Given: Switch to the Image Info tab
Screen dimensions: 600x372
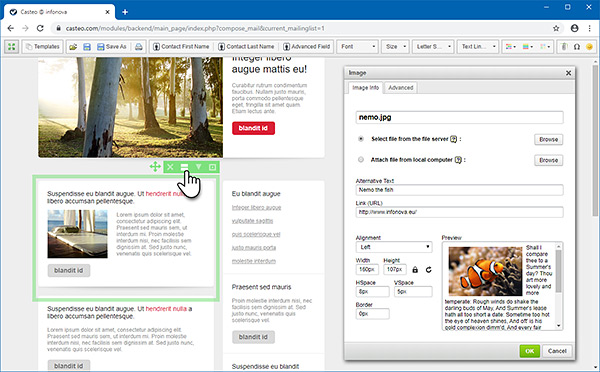Looking at the screenshot, I should pyautogui.click(x=365, y=88).
